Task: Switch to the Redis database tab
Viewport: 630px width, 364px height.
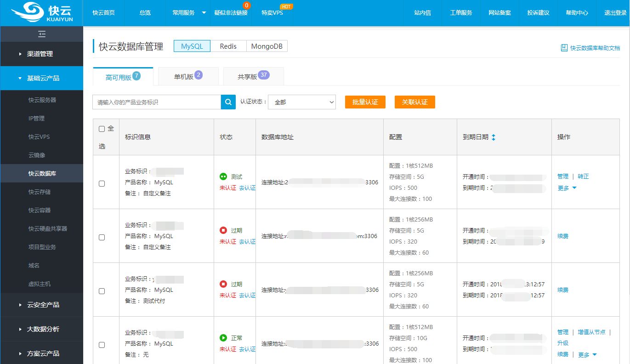Action: pyautogui.click(x=228, y=46)
